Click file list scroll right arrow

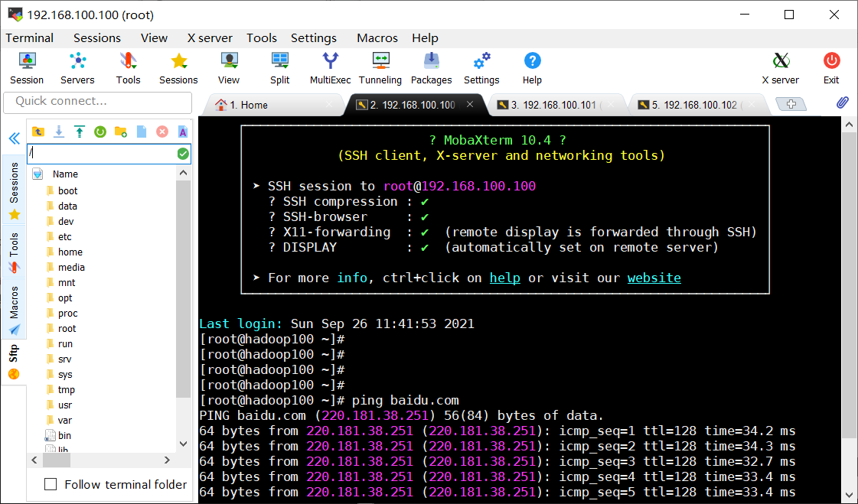pos(167,460)
